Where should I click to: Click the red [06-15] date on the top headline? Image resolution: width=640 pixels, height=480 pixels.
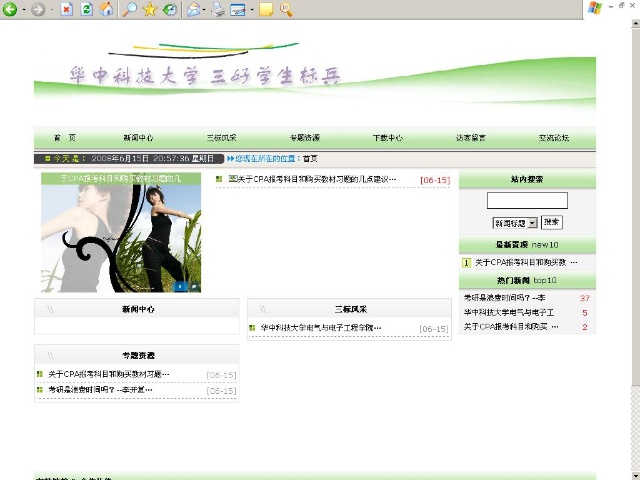tap(435, 180)
